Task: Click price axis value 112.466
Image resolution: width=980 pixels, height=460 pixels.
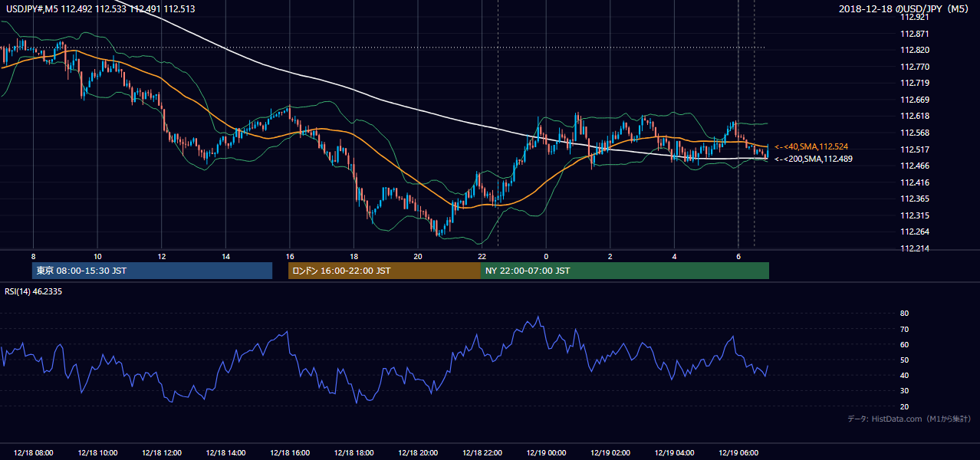Action: (x=916, y=166)
